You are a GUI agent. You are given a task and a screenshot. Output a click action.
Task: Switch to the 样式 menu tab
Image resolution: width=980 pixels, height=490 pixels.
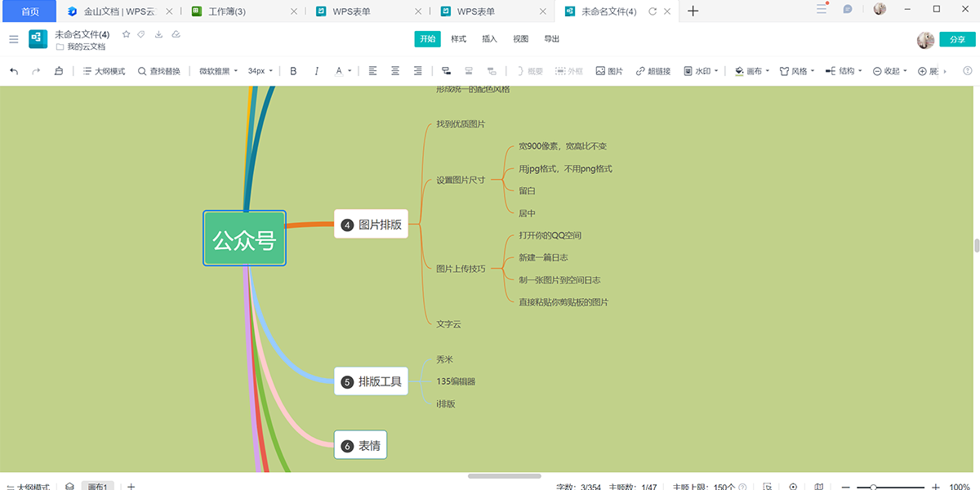click(x=459, y=39)
